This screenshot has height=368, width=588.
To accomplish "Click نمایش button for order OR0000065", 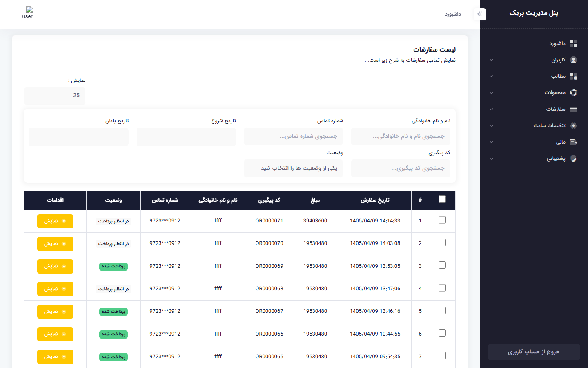I will pyautogui.click(x=55, y=357).
